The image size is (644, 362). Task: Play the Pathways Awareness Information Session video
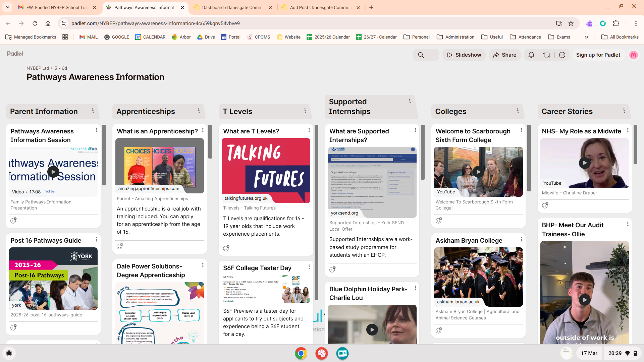(53, 172)
